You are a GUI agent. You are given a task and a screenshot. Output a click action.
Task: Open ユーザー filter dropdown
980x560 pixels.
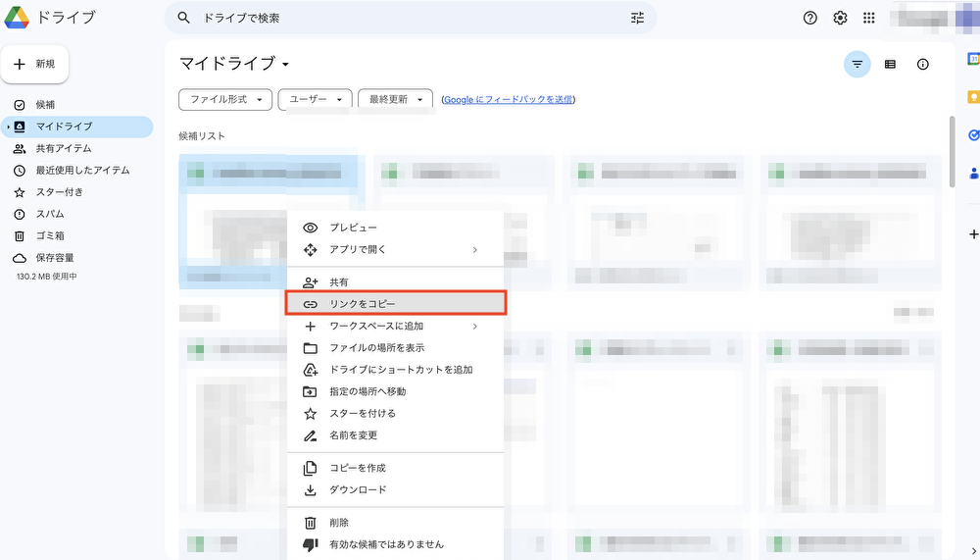click(315, 99)
